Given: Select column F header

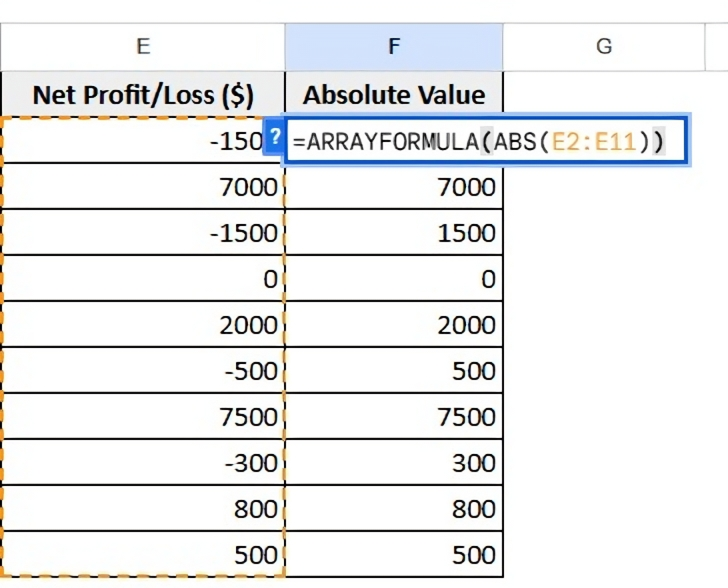Looking at the screenshot, I should pyautogui.click(x=394, y=47).
